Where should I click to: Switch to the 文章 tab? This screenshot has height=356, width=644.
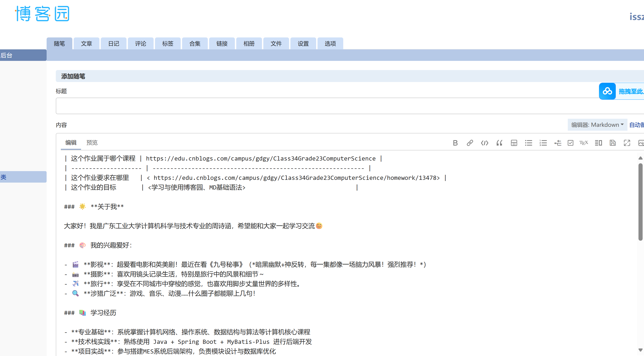coord(87,43)
